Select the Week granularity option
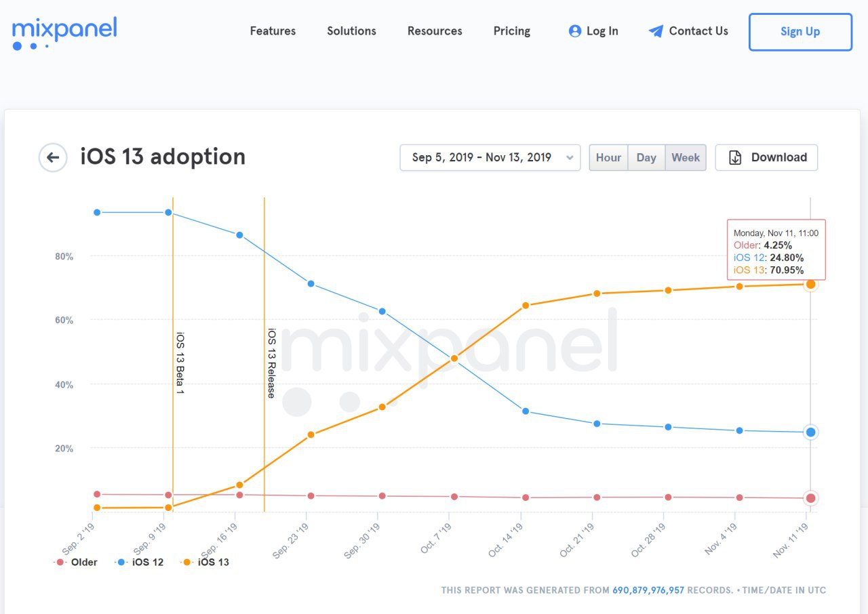Viewport: 868px width, 614px height. [x=686, y=158]
